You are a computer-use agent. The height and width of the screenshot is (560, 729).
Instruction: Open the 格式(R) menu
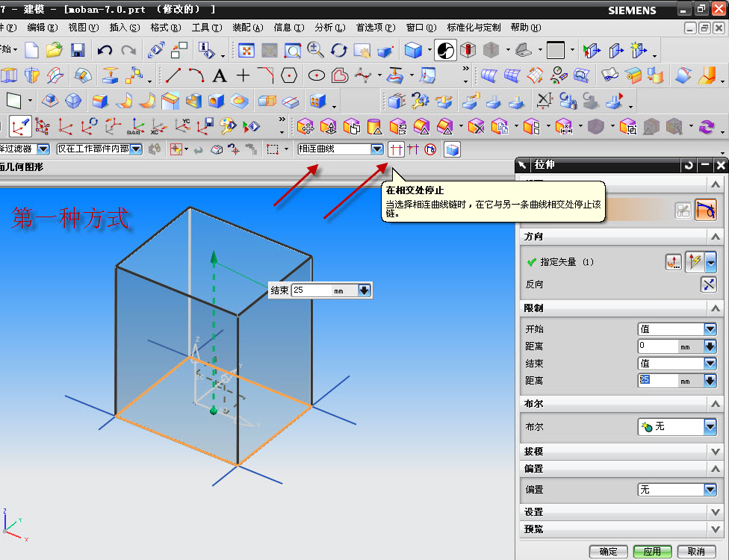click(x=166, y=28)
